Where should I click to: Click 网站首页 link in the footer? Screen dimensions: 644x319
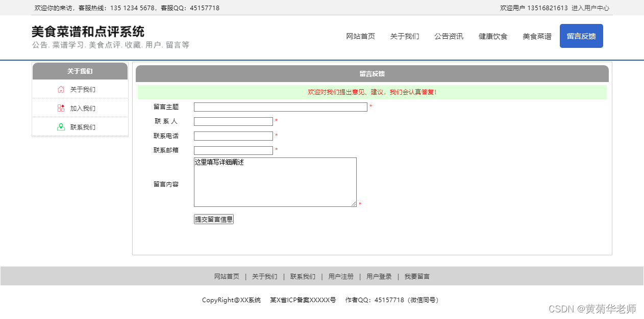pyautogui.click(x=227, y=276)
